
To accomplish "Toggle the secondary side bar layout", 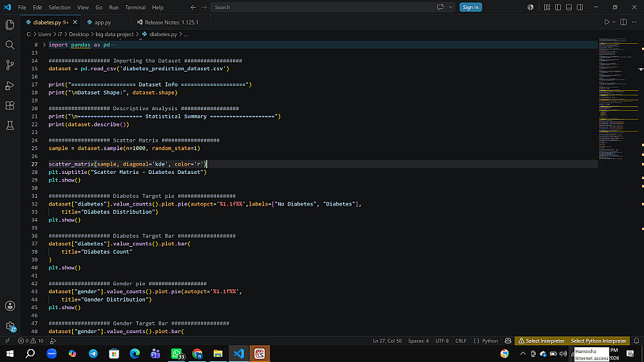I will pos(580,7).
